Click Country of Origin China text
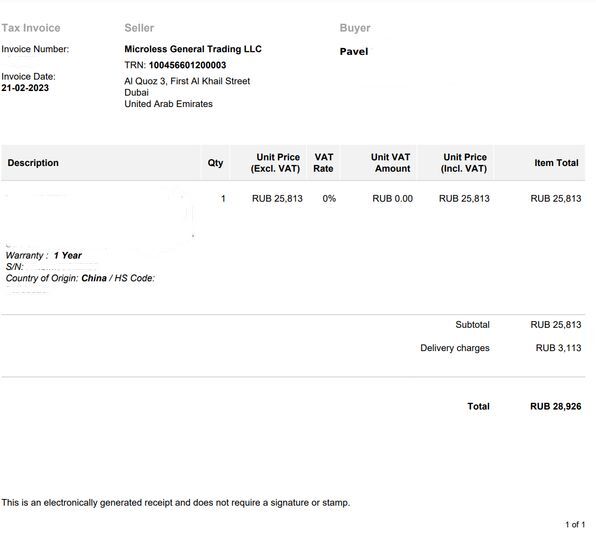This screenshot has width=596, height=545. point(56,278)
